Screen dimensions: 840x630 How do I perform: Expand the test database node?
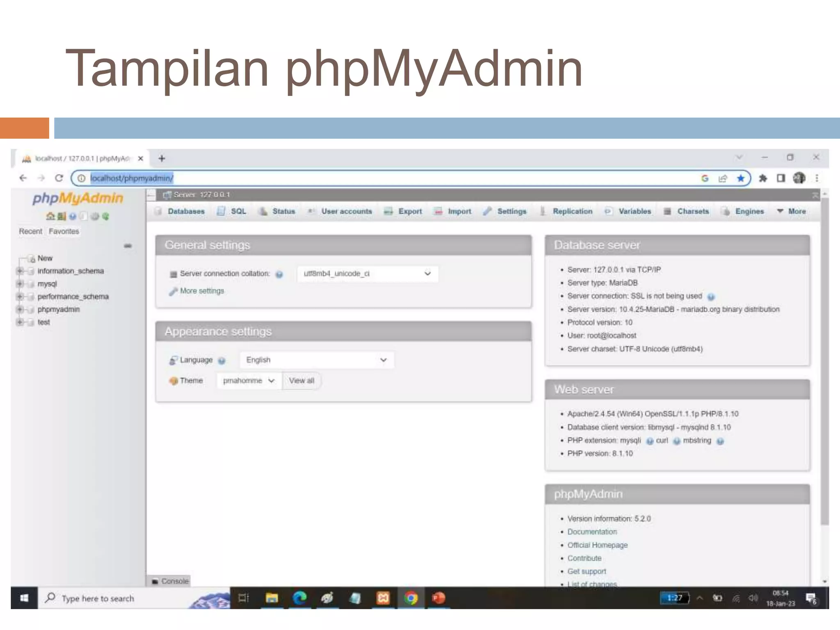tap(20, 322)
